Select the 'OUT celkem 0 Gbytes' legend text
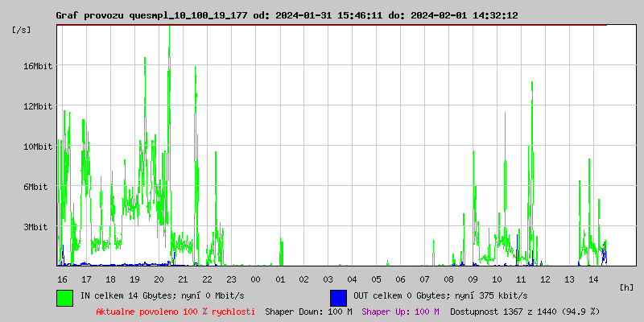Screen dimensions: 644x322 [436, 295]
